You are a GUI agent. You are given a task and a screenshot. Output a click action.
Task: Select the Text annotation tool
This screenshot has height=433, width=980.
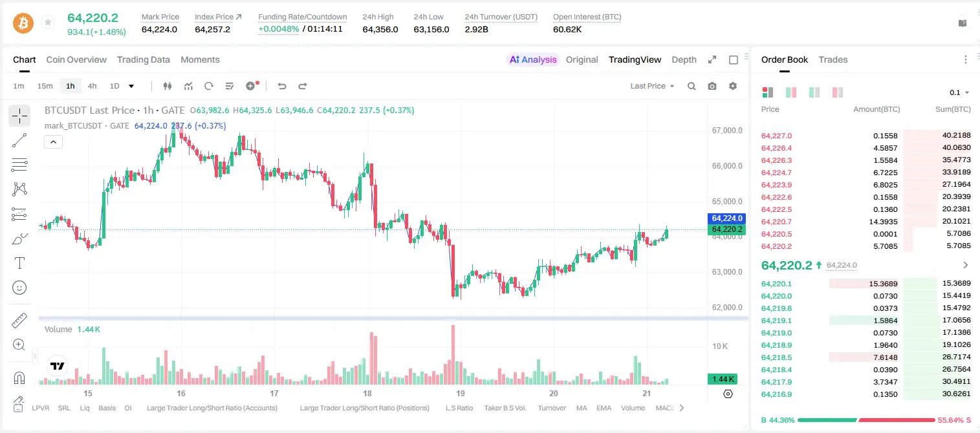tap(19, 263)
